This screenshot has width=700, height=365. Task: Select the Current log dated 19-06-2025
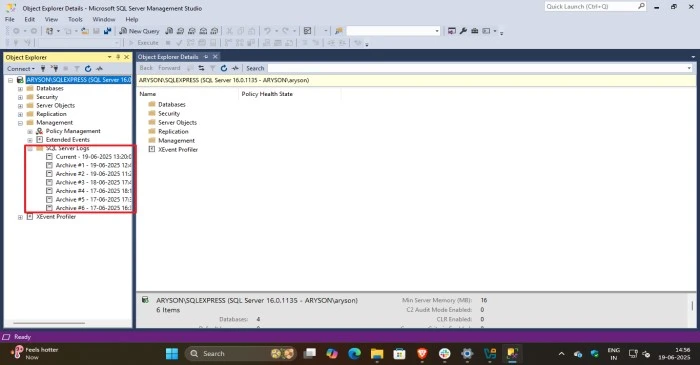click(x=93, y=157)
